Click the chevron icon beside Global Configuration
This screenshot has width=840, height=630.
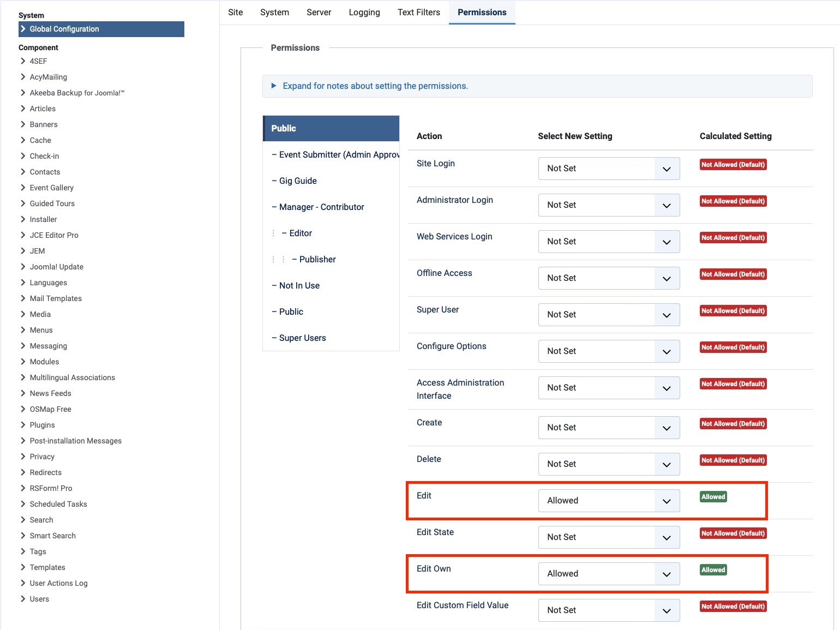23,29
